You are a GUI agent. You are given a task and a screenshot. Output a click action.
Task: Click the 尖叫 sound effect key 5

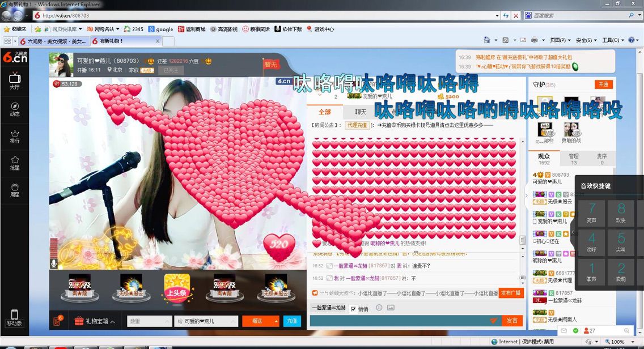[x=621, y=241]
